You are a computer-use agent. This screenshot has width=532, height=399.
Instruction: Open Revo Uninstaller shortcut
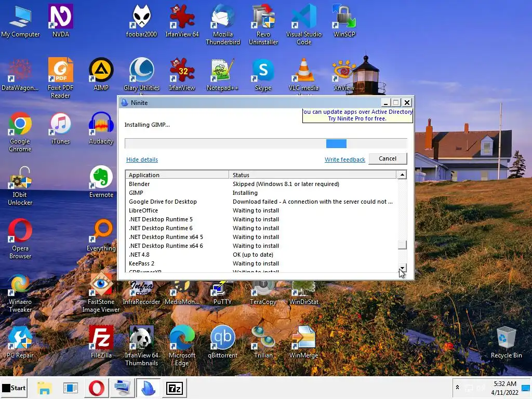[263, 24]
